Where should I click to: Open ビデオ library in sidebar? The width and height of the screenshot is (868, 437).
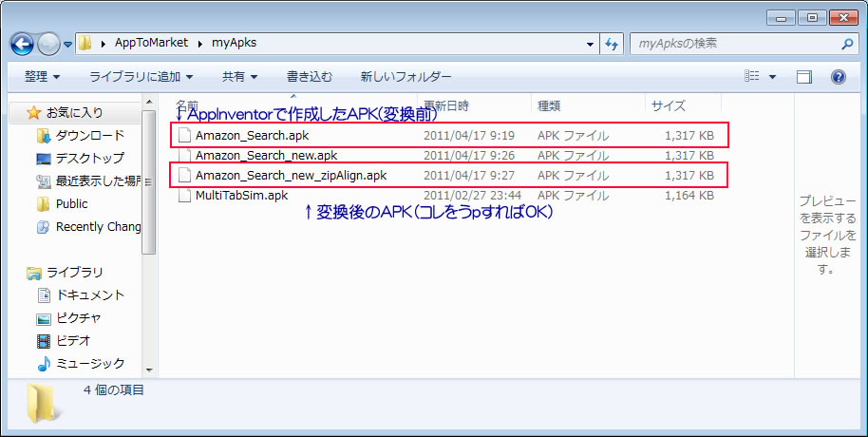pyautogui.click(x=73, y=341)
